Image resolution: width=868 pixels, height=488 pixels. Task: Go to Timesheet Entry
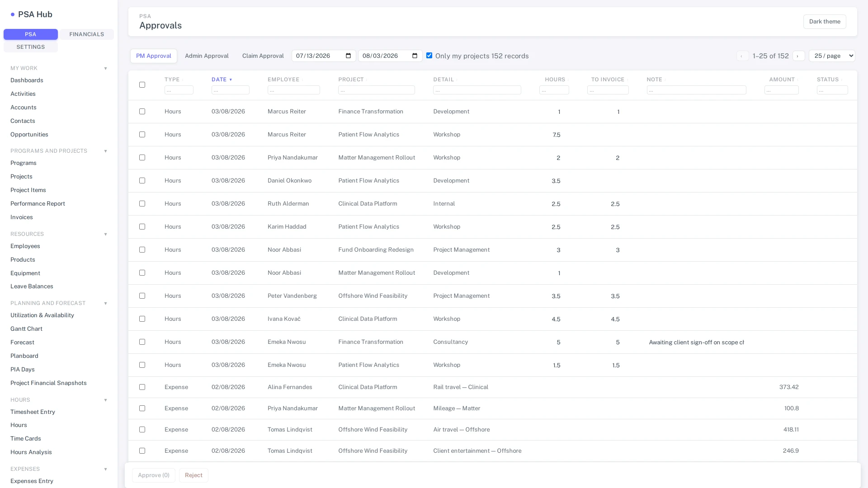pos(33,412)
